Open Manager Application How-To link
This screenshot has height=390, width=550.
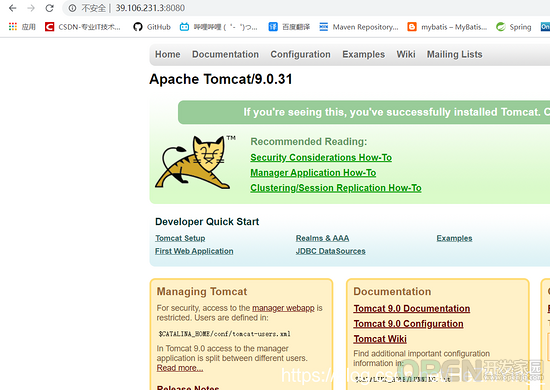(x=313, y=173)
